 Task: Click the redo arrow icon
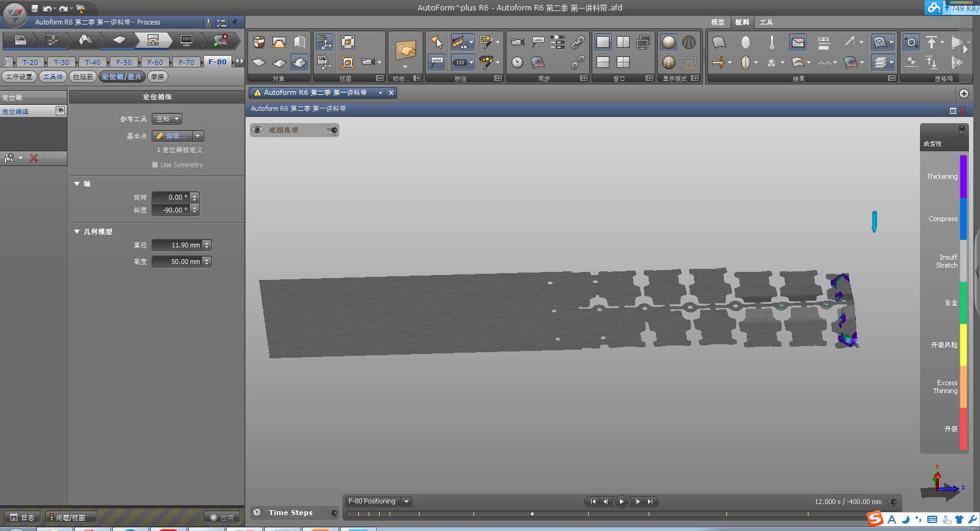point(63,9)
